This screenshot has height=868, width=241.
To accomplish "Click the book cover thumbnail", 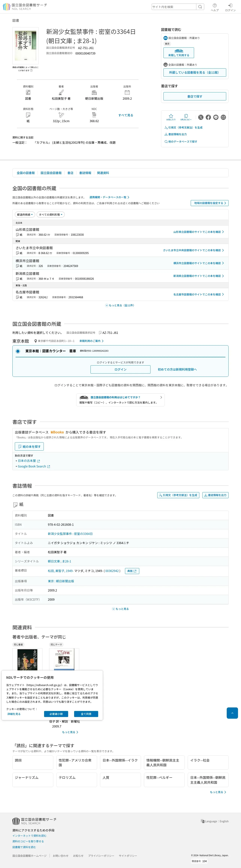I will click(x=25, y=46).
